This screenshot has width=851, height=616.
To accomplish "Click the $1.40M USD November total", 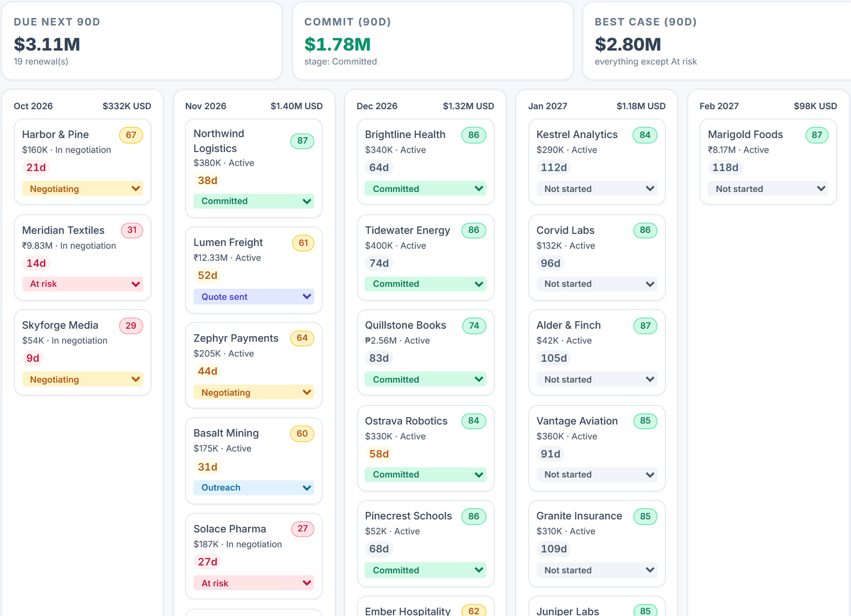I will (x=296, y=106).
